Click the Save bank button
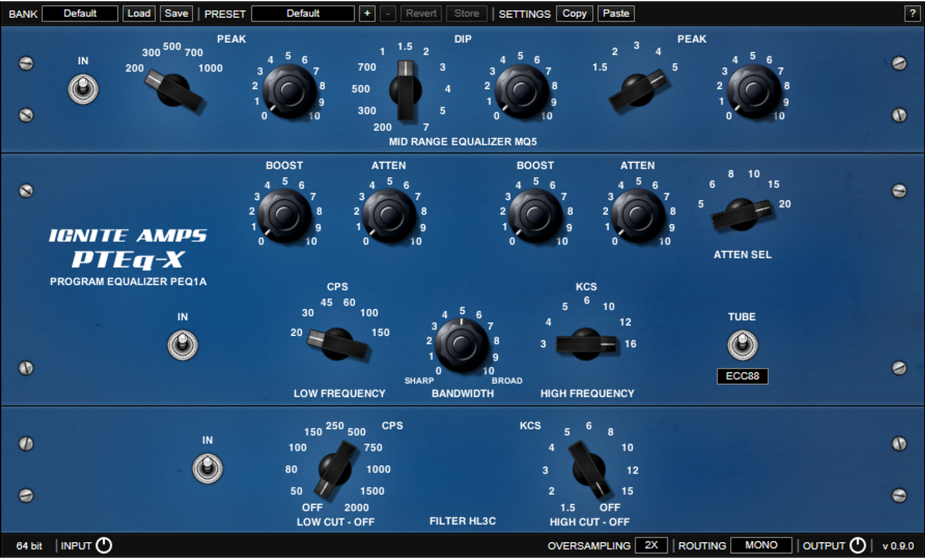The width and height of the screenshot is (925, 560). click(176, 13)
